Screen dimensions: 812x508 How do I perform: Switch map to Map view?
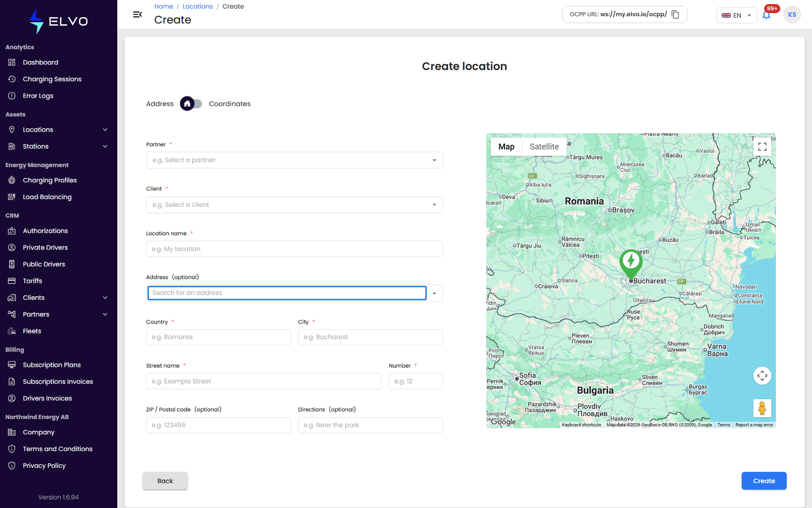[x=506, y=147]
